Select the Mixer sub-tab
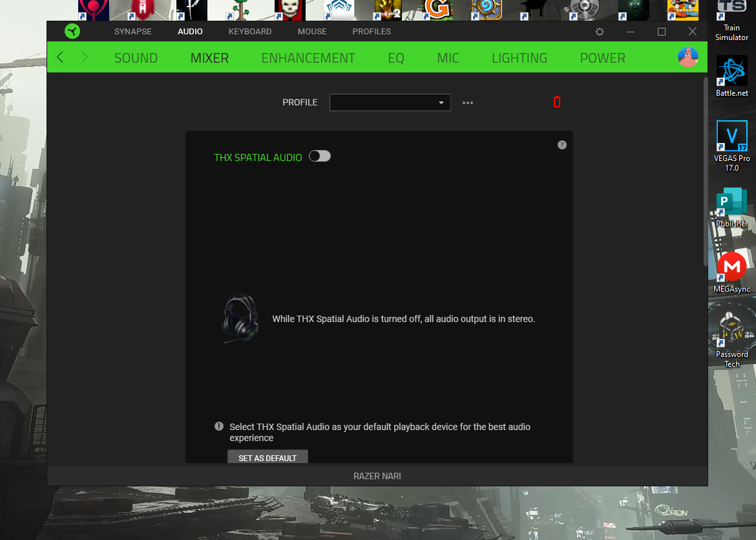The image size is (756, 540). [x=209, y=58]
